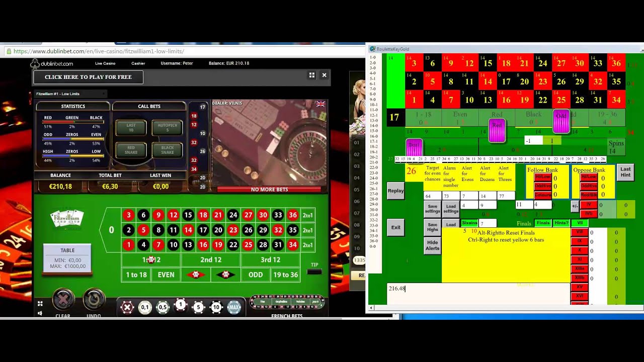Click Replay in RouletteKeyGold
The width and height of the screenshot is (644, 362).
(396, 191)
